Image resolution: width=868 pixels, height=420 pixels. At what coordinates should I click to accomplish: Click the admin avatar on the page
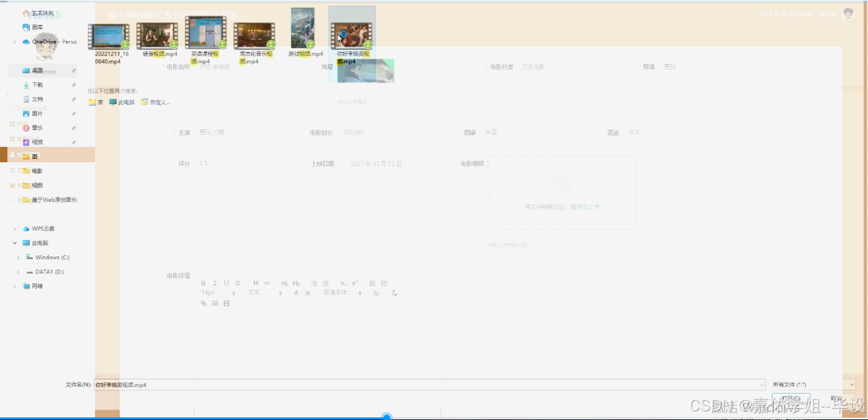tap(848, 14)
